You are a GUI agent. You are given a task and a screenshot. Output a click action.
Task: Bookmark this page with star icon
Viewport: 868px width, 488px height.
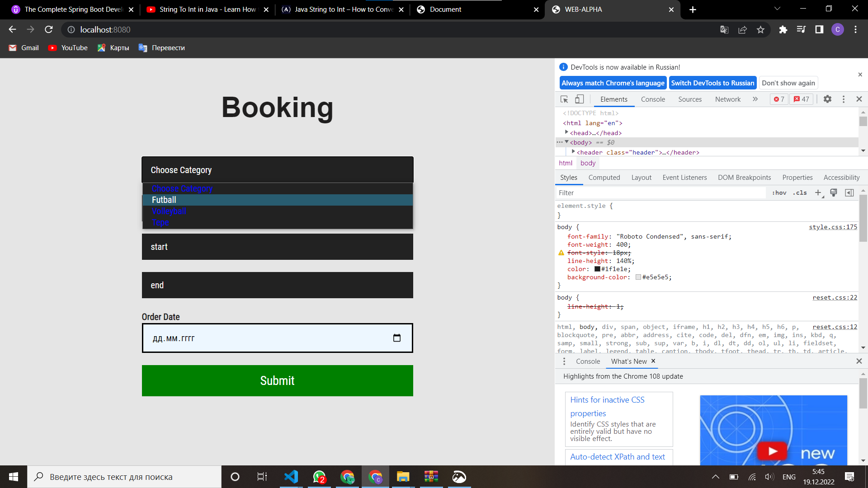(x=760, y=30)
